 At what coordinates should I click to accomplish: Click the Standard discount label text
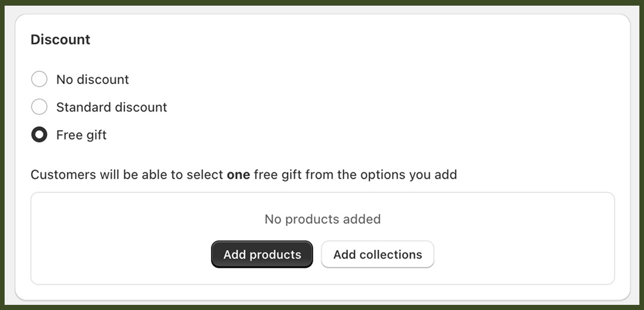111,107
